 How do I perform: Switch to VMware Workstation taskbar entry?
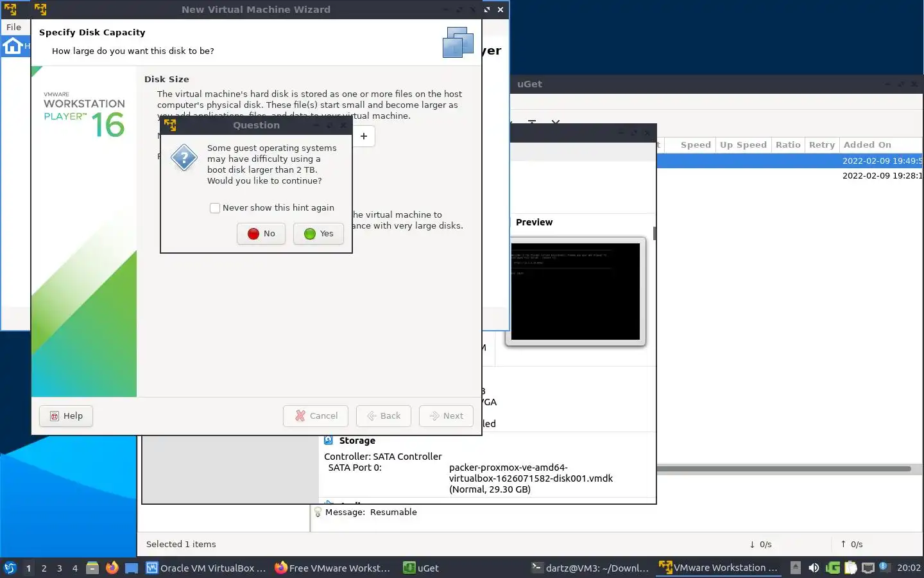click(x=719, y=568)
